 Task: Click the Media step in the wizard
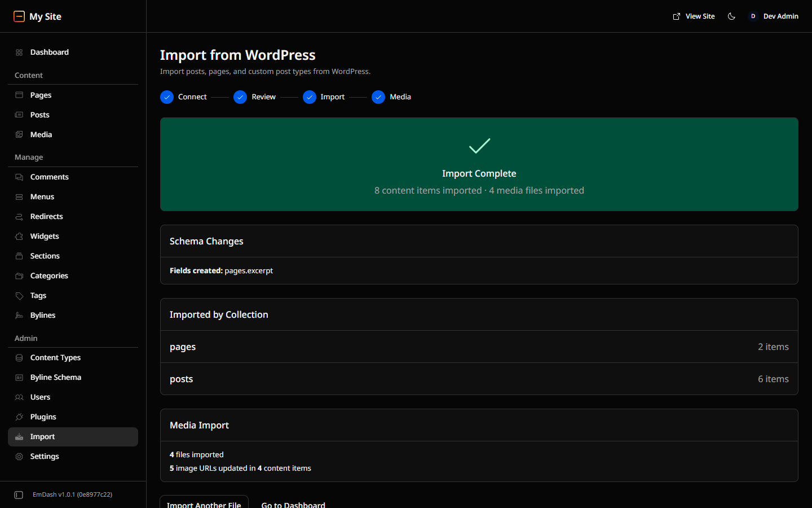point(391,97)
